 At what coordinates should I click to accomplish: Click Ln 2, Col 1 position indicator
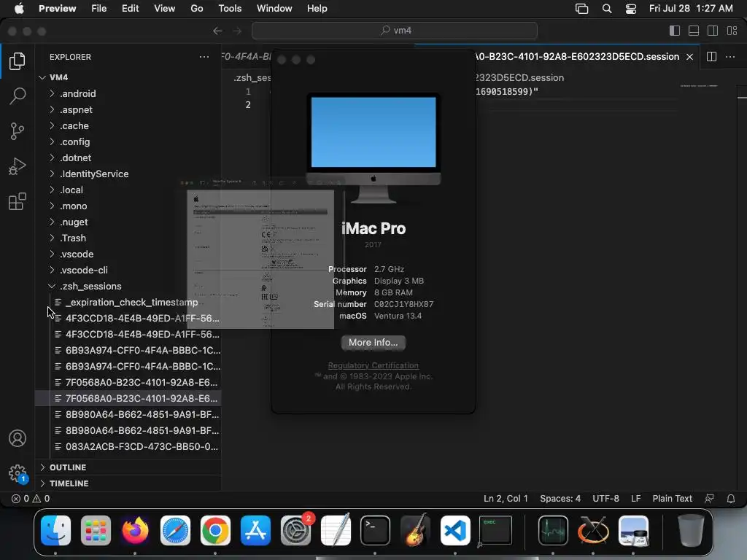[506, 499]
